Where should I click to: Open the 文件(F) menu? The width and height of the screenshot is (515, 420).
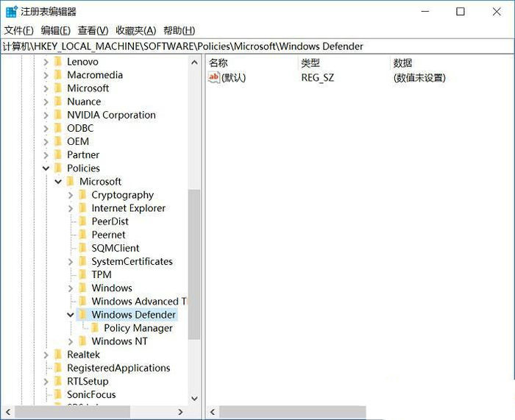[x=18, y=30]
